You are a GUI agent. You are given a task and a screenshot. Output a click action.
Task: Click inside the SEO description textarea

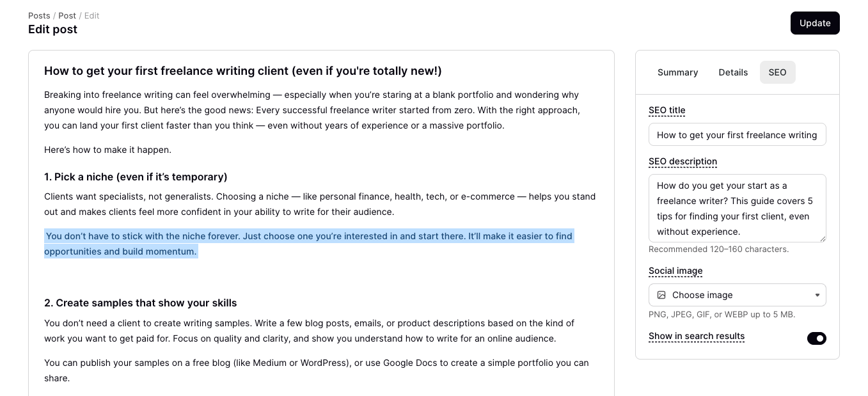(x=737, y=208)
